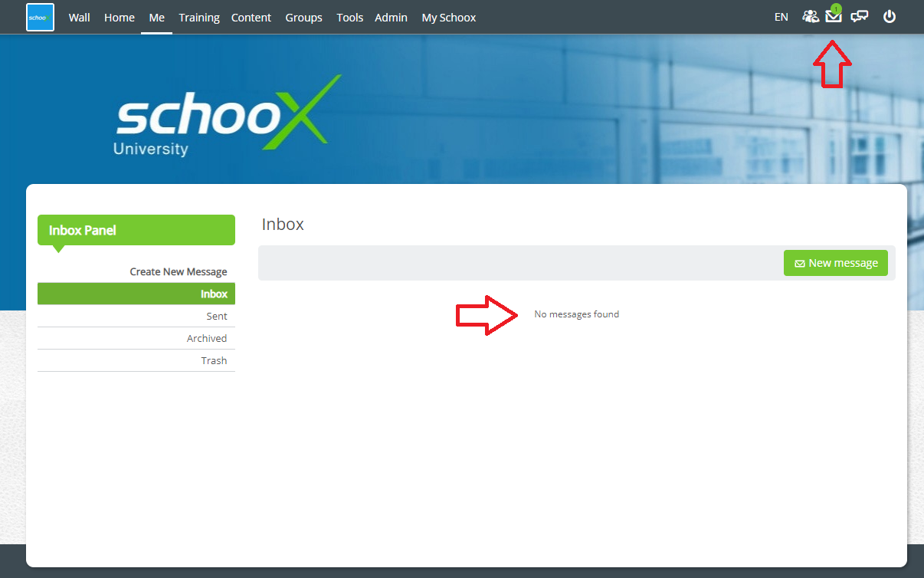This screenshot has width=924, height=578.
Task: Open the chat bubbles icon
Action: point(860,17)
